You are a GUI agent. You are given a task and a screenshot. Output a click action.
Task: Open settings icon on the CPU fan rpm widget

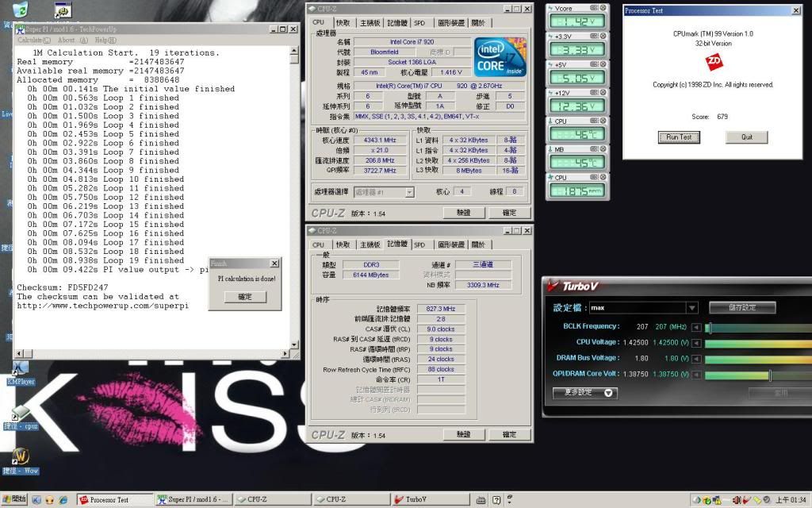(594, 177)
